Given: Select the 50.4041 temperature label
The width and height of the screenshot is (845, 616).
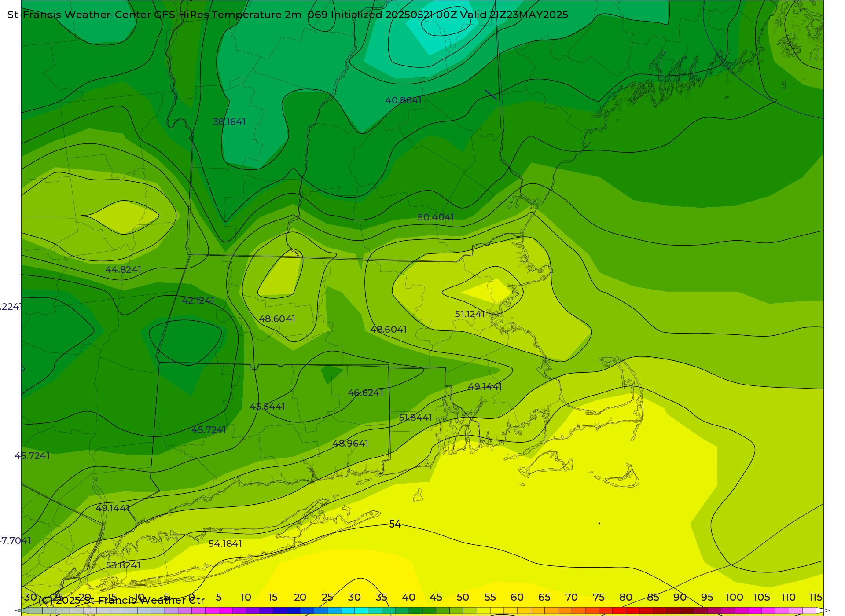Looking at the screenshot, I should [436, 217].
